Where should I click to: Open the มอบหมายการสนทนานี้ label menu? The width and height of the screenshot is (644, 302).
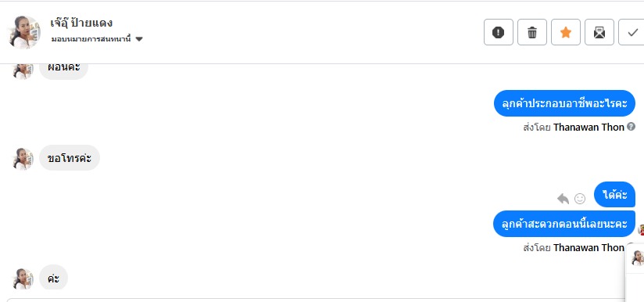pyautogui.click(x=91, y=39)
